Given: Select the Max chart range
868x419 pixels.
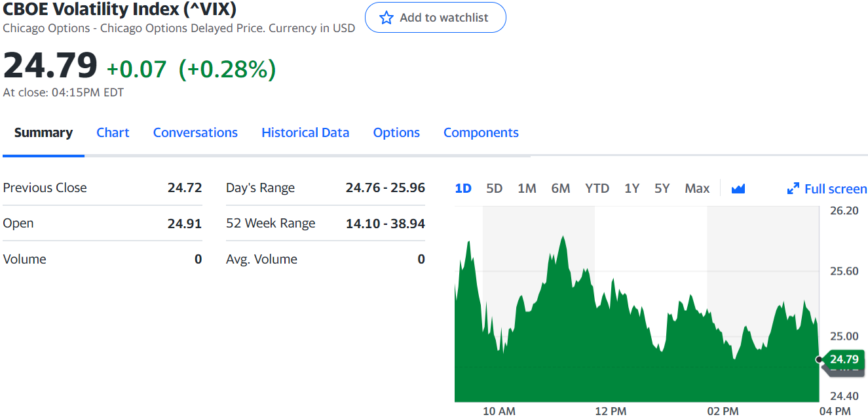Looking at the screenshot, I should point(697,188).
